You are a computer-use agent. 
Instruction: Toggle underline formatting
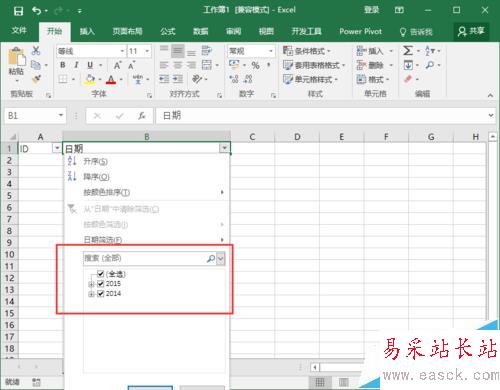(90, 65)
